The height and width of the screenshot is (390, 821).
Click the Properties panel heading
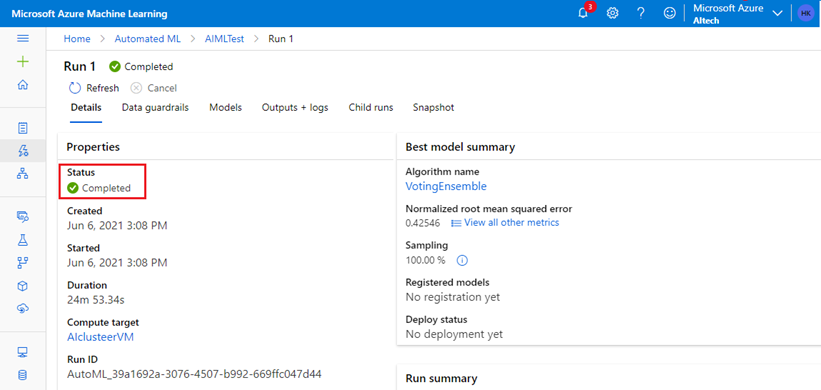pos(93,147)
